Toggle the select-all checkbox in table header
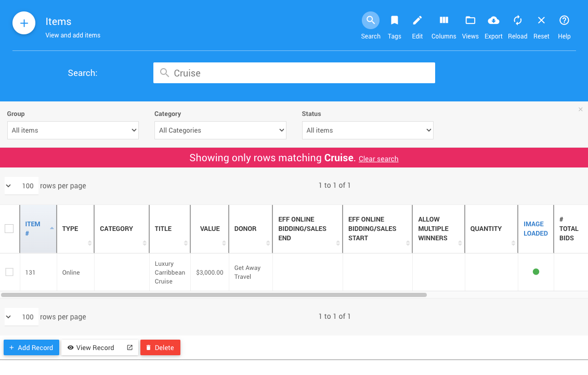The image size is (588, 375). pyautogui.click(x=9, y=228)
